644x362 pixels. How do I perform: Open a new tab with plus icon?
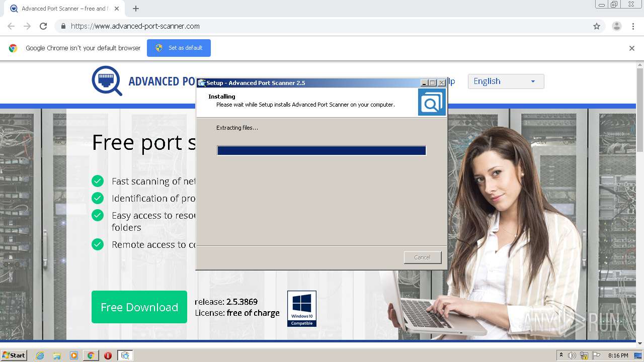(136, 9)
